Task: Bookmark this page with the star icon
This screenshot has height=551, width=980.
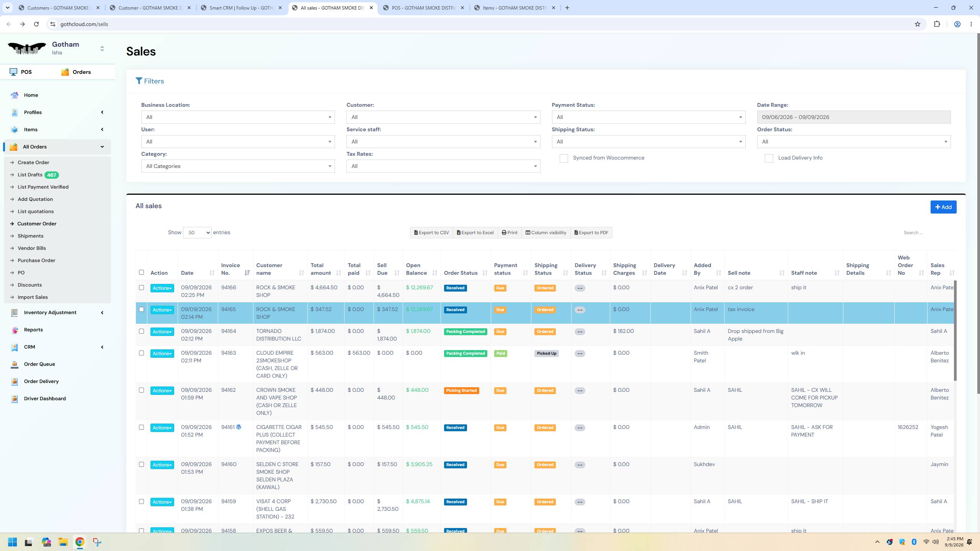Action: [x=918, y=24]
